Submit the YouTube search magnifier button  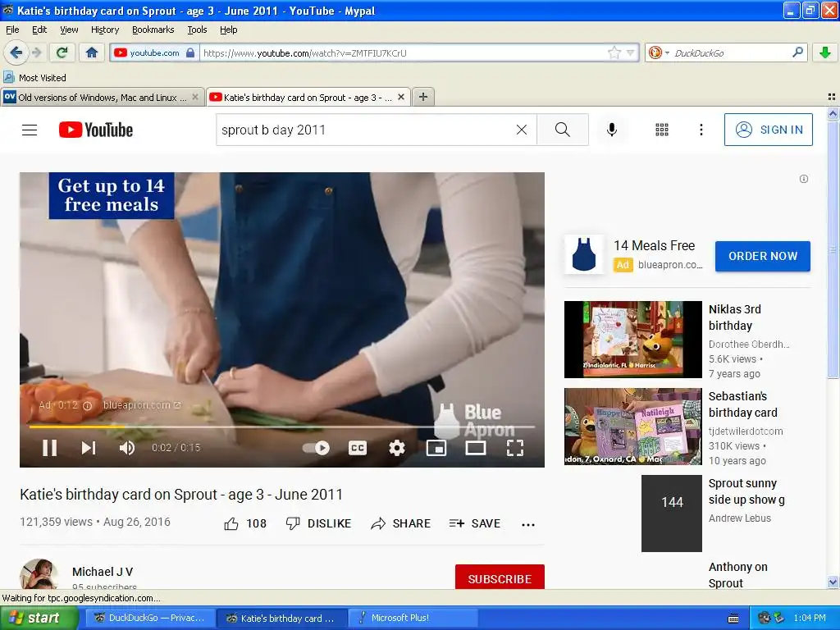tap(563, 130)
